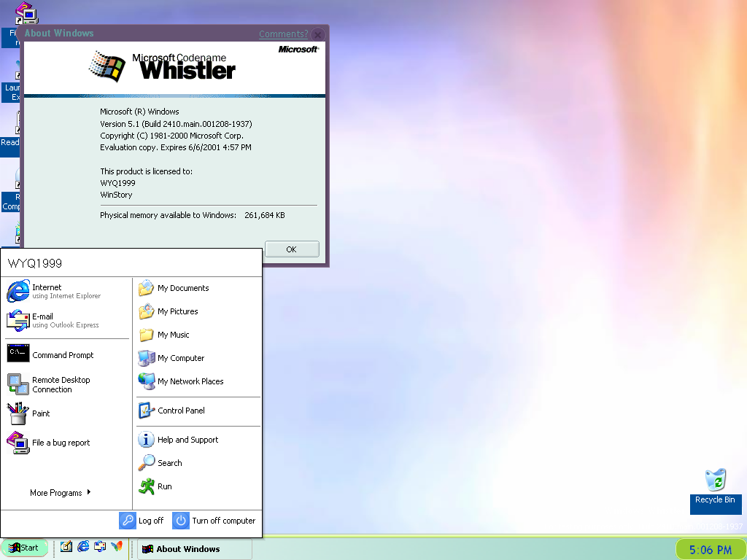
Task: Open the My Documents folder icon
Action: 146,287
